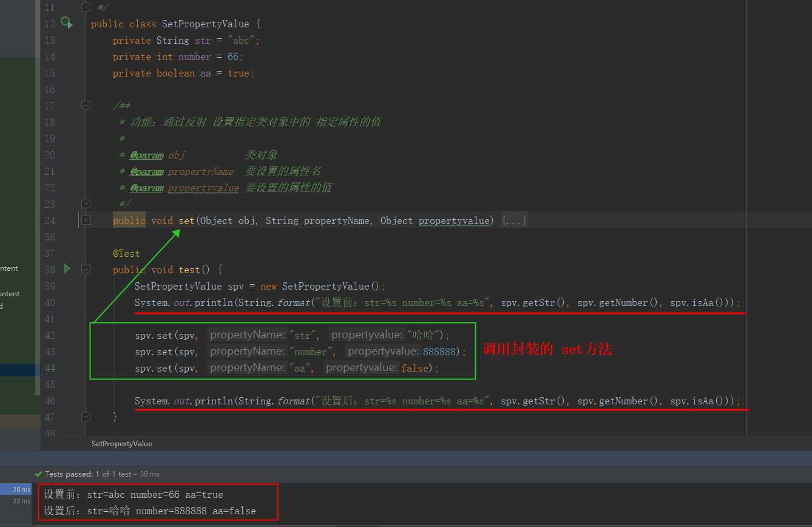The height and width of the screenshot is (527, 812).
Task: Click the propertyvalue: inlay hint on line 43
Action: 384,352
